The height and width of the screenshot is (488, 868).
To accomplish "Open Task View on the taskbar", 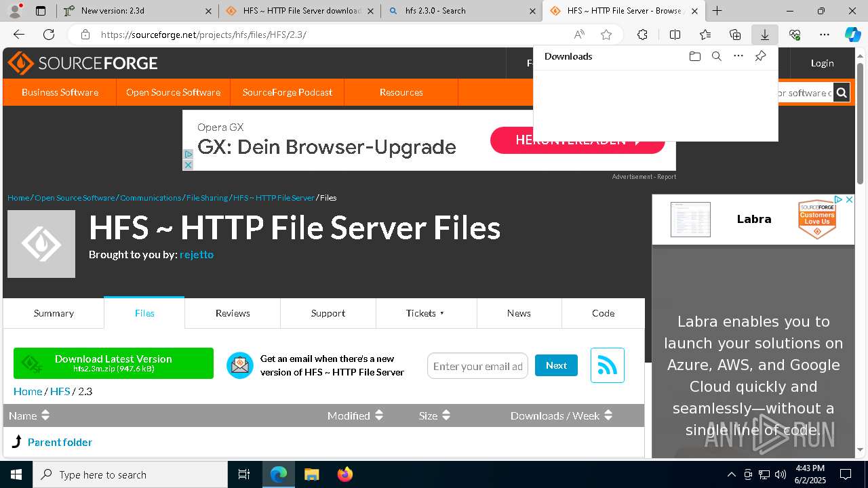I will point(244,474).
